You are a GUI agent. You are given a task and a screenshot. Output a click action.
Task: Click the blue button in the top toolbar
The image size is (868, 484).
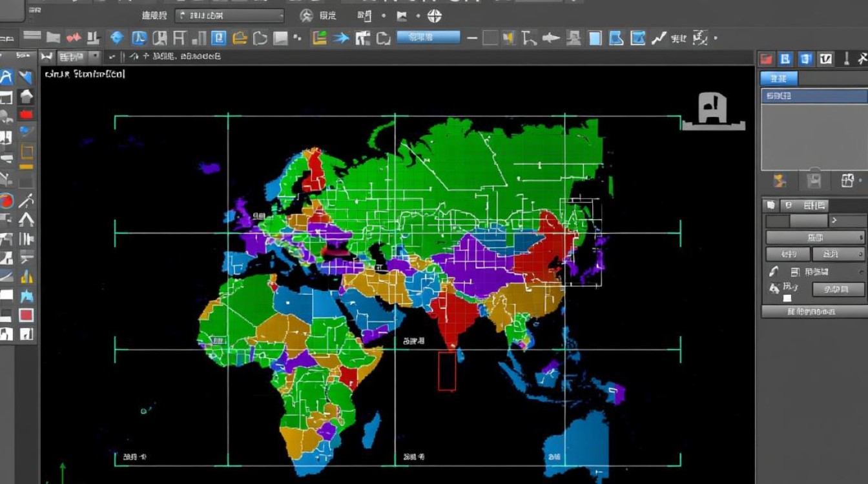pos(428,37)
